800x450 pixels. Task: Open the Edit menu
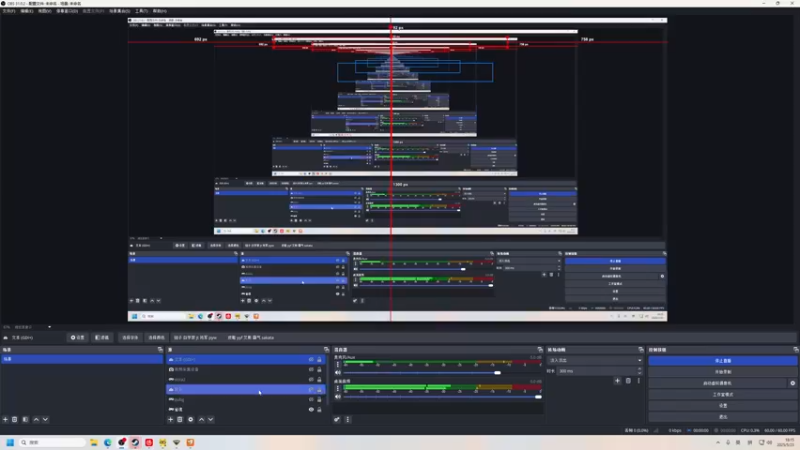[x=27, y=11]
